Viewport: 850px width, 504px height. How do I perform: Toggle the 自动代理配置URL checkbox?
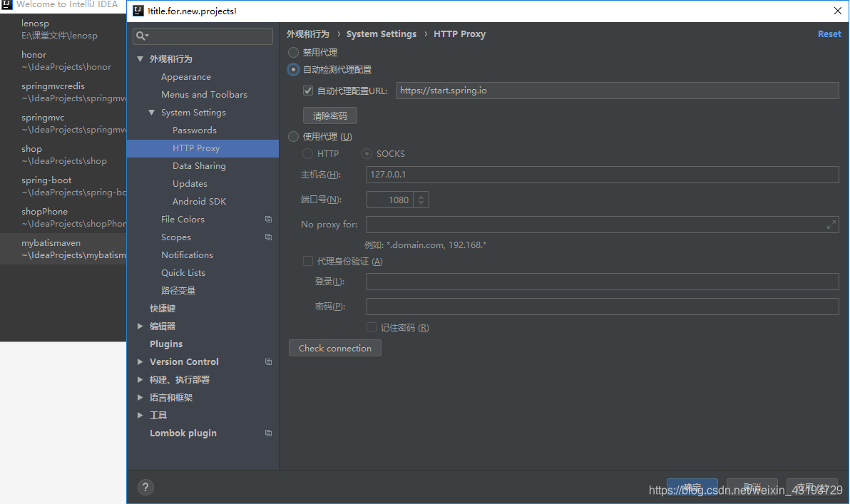(308, 91)
